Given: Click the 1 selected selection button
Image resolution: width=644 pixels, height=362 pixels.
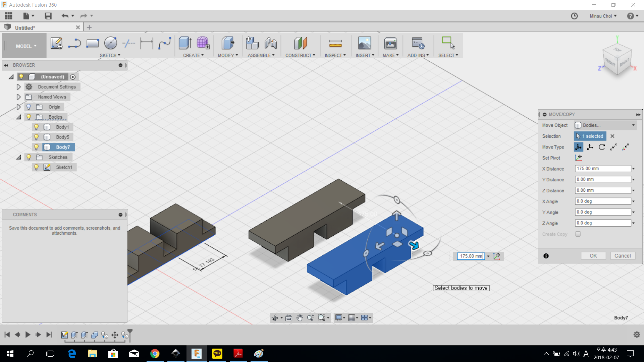Looking at the screenshot, I should (590, 136).
